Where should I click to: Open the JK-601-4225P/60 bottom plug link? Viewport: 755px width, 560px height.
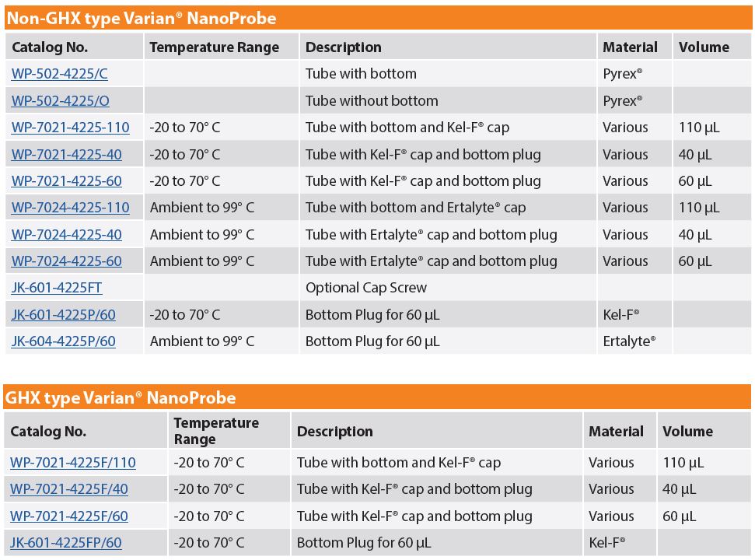point(64,314)
